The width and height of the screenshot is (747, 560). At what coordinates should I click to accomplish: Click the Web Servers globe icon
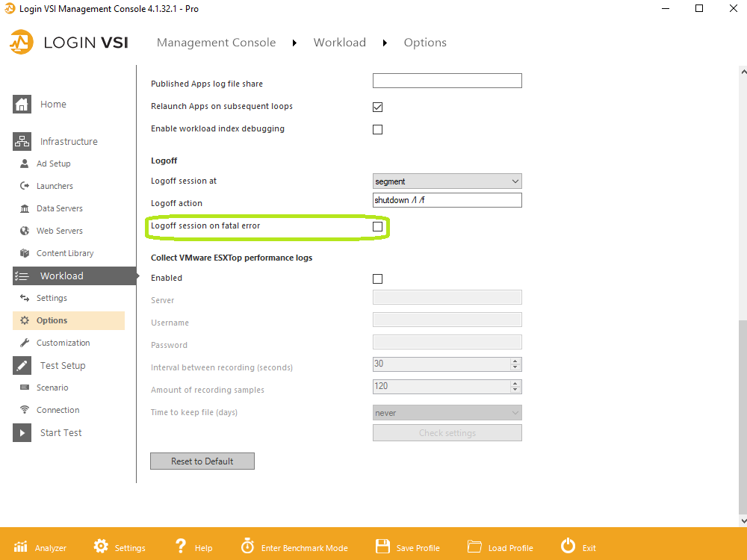pos(25,231)
